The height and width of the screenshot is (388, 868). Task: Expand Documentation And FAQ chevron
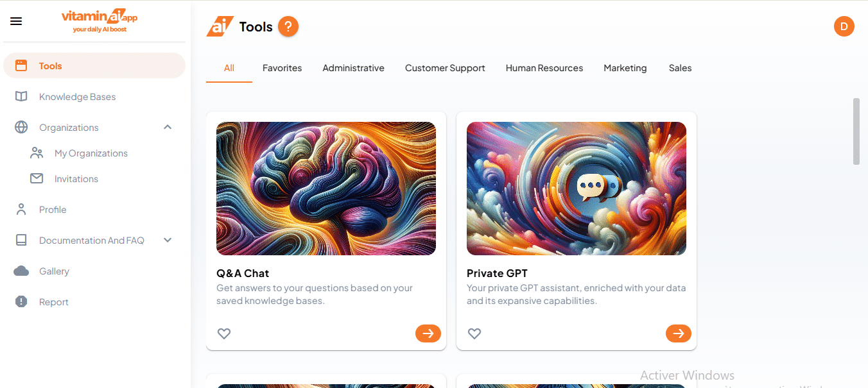[168, 240]
